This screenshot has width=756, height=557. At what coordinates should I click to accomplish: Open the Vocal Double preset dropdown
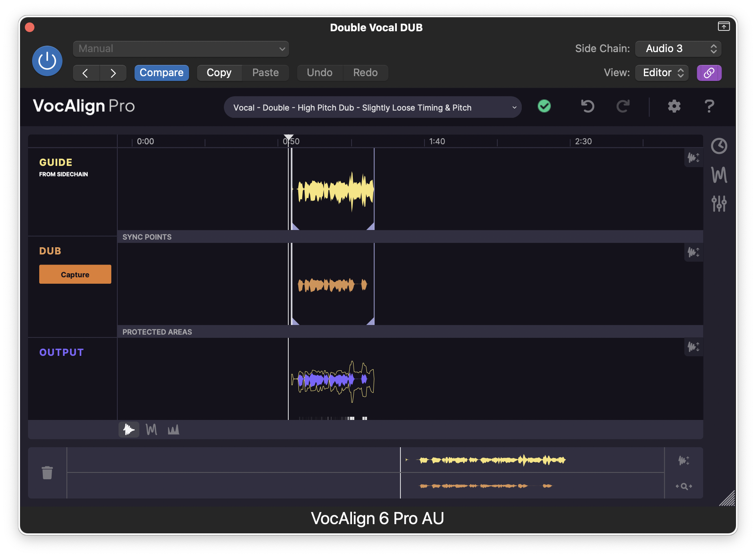tap(372, 107)
